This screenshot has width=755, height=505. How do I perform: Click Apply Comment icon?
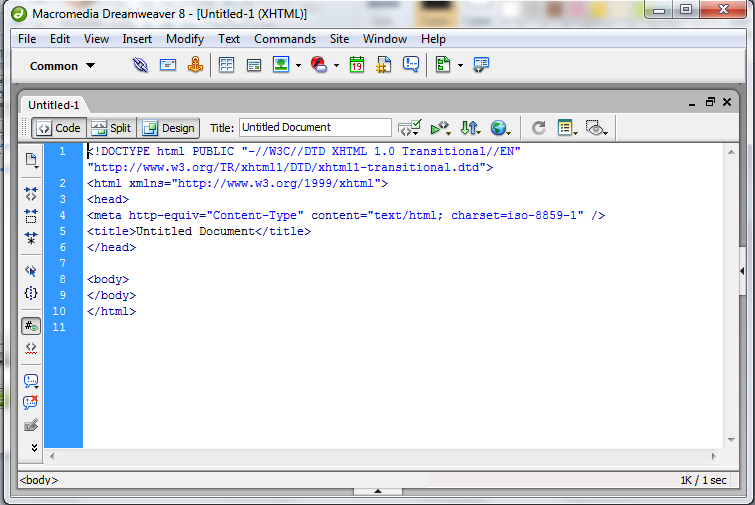point(31,381)
